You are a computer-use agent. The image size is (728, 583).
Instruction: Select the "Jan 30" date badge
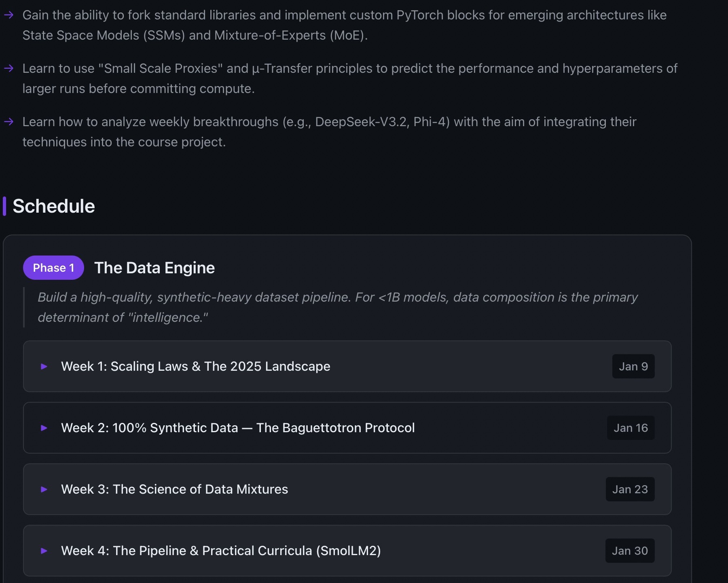coord(630,551)
